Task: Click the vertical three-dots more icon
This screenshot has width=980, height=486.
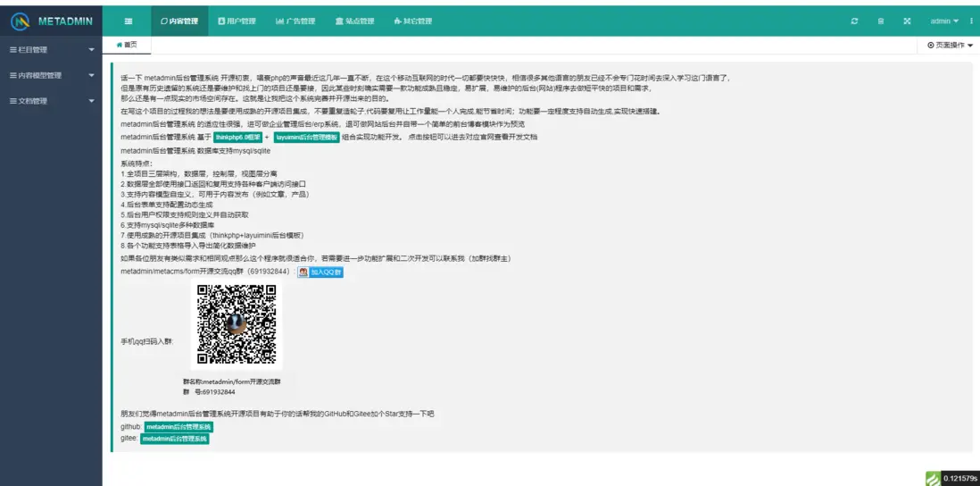Action: click(x=971, y=21)
